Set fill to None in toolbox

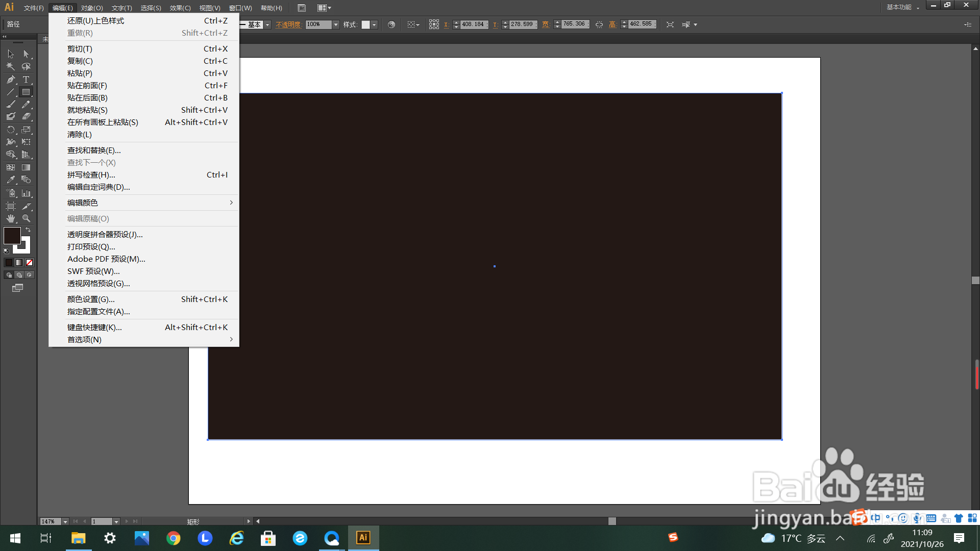pos(30,263)
